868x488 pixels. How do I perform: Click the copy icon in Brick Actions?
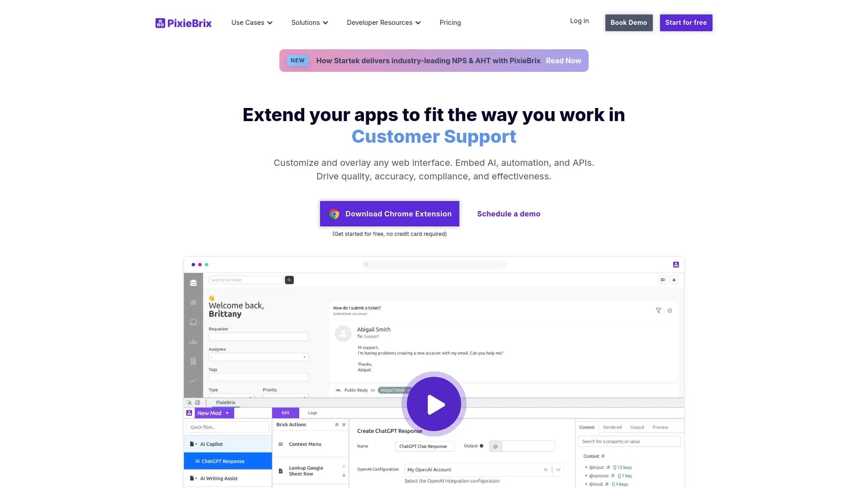(337, 425)
